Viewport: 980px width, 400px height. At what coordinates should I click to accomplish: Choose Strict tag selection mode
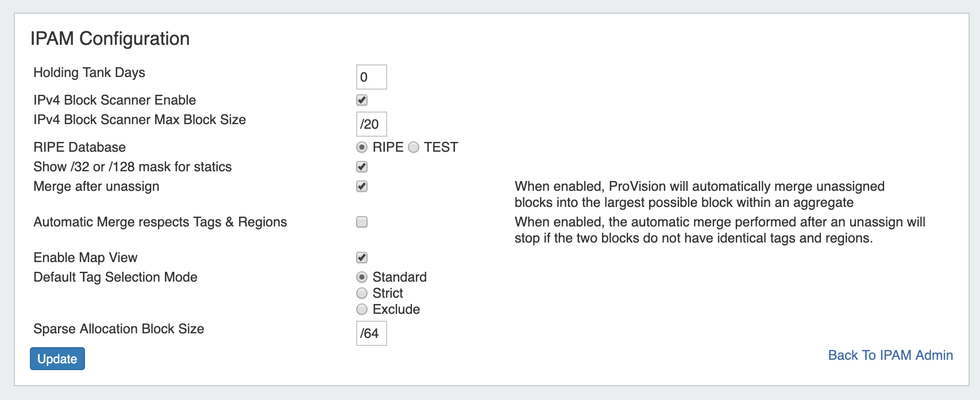pos(362,293)
